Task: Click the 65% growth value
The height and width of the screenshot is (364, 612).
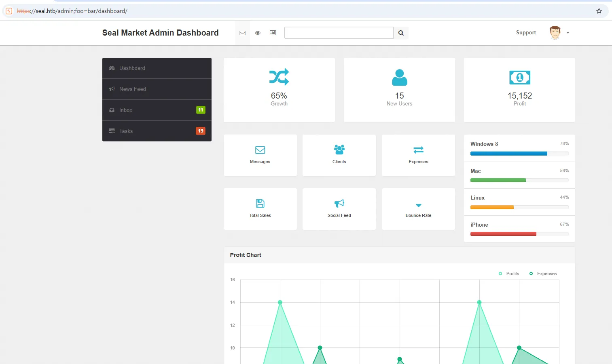Action: 279,96
